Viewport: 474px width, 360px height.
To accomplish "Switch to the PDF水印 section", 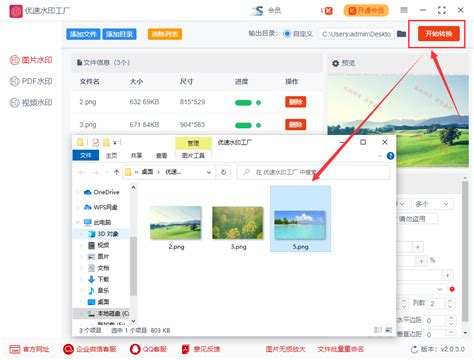I will coord(31,81).
